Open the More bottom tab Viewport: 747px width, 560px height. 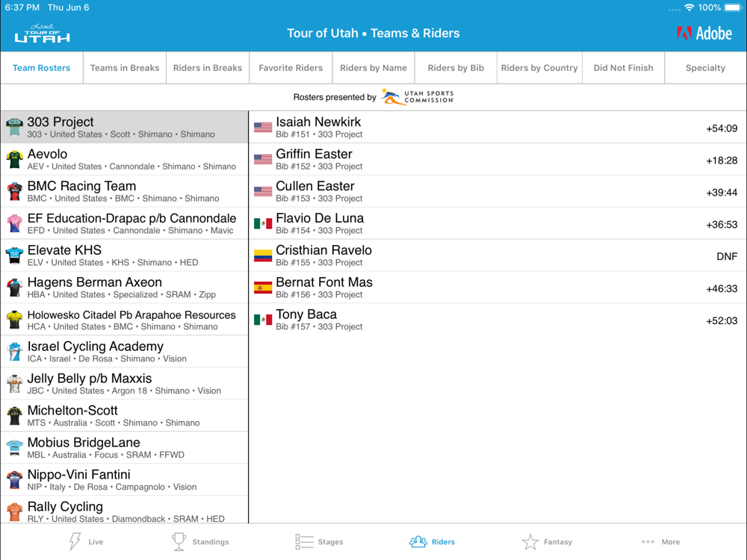tap(661, 541)
